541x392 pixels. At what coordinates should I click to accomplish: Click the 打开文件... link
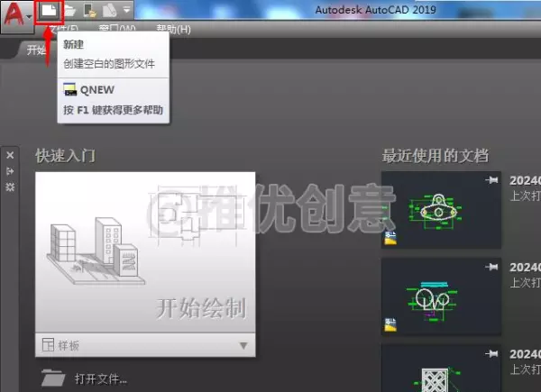pos(101,378)
